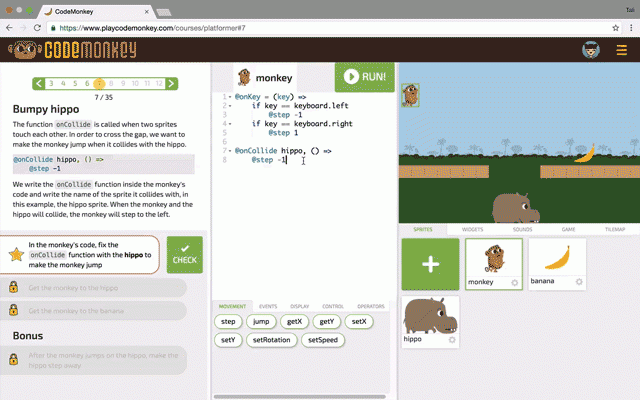Insert the getX command
The width and height of the screenshot is (640, 400).
pyautogui.click(x=294, y=322)
